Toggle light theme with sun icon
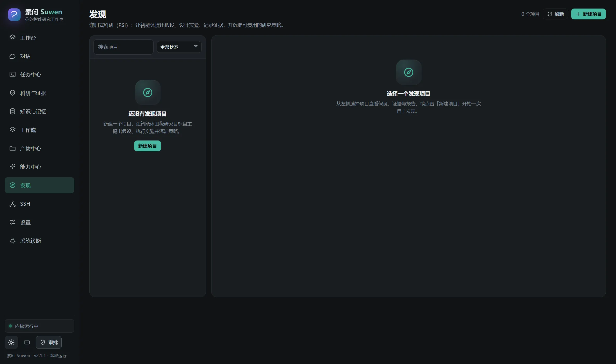The height and width of the screenshot is (364, 616). [11, 343]
